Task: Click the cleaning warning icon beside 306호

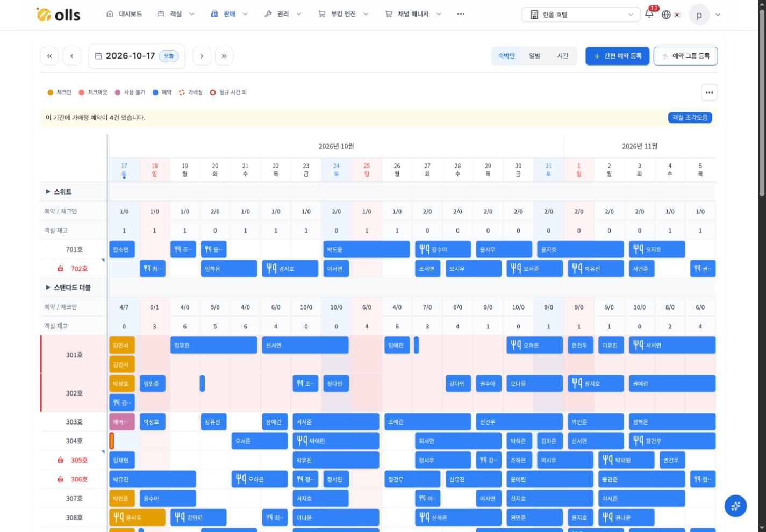Action: click(x=60, y=479)
